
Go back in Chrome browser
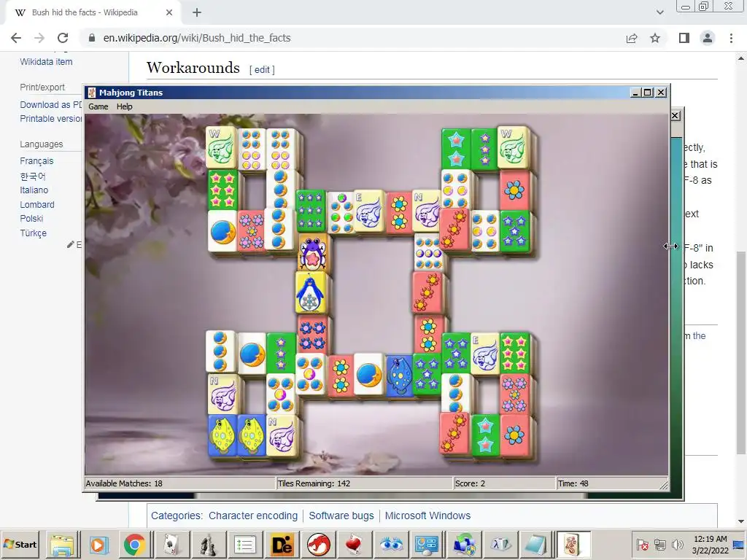point(16,38)
